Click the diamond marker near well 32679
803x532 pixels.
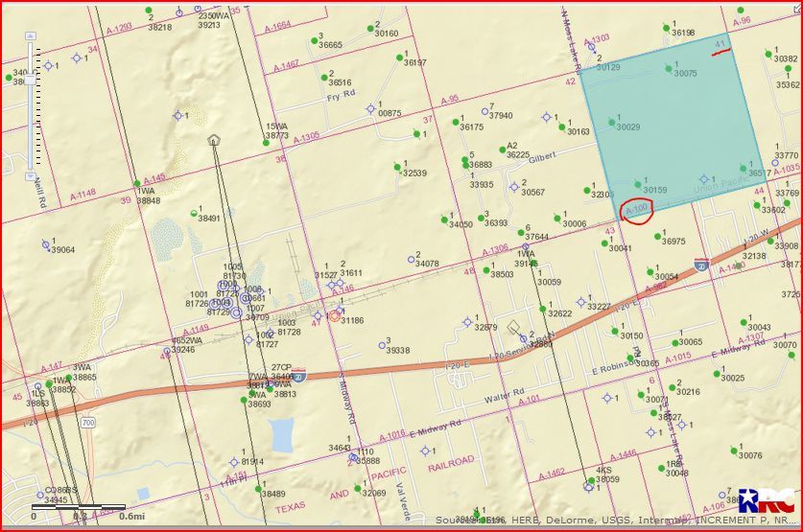click(513, 328)
